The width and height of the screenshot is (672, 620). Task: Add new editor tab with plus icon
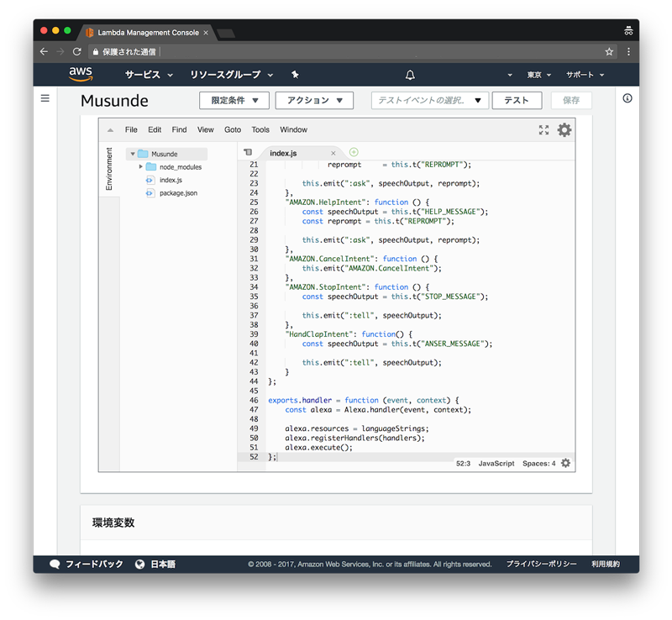pos(354,152)
